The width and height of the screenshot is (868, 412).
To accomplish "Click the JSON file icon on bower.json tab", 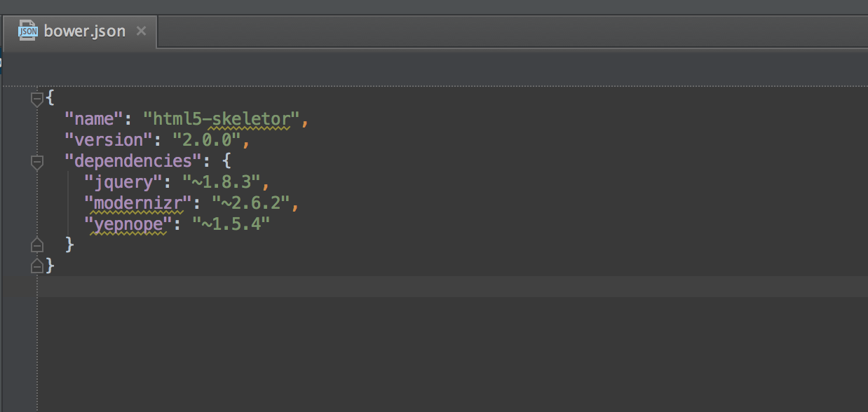I will point(27,31).
